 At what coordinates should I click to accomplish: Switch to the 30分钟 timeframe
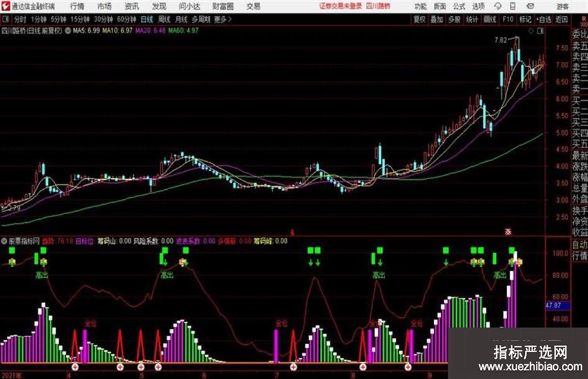103,19
